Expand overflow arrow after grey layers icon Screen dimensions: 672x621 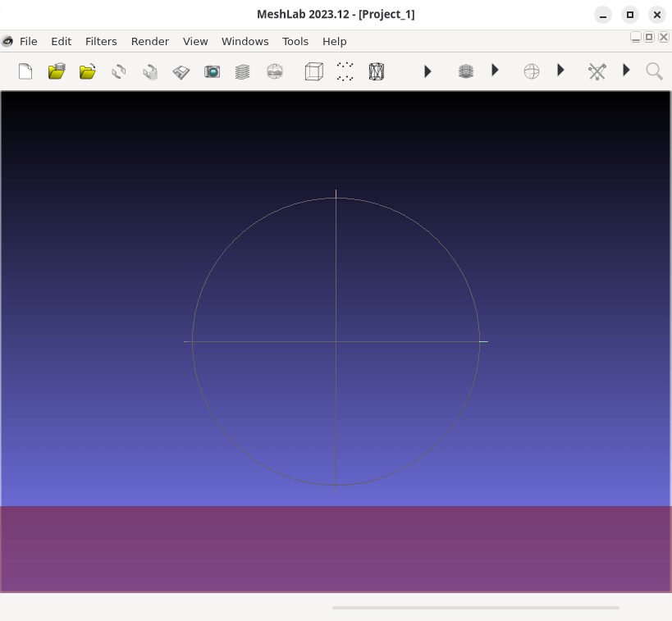495,70
